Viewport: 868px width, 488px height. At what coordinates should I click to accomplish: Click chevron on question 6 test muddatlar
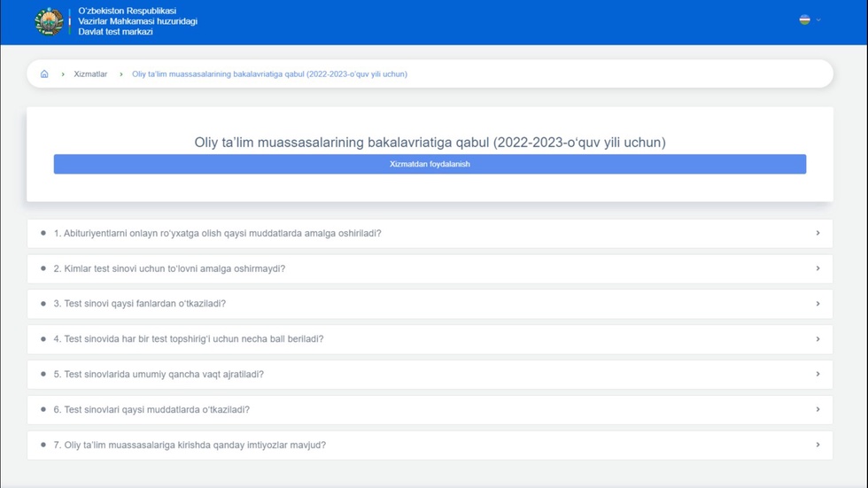point(818,409)
